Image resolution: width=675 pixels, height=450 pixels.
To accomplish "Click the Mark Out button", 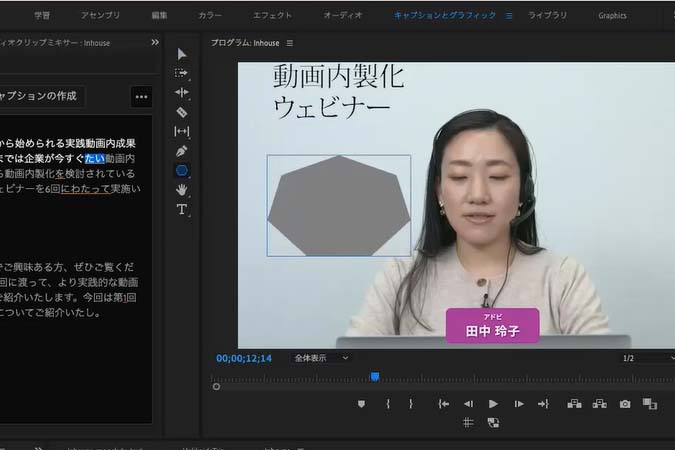I will click(x=411, y=404).
